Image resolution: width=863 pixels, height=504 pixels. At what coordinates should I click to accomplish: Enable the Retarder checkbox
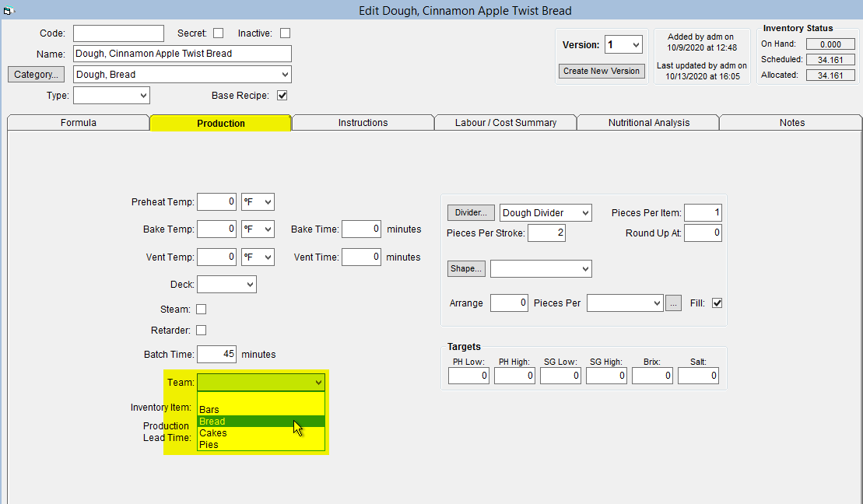point(202,330)
